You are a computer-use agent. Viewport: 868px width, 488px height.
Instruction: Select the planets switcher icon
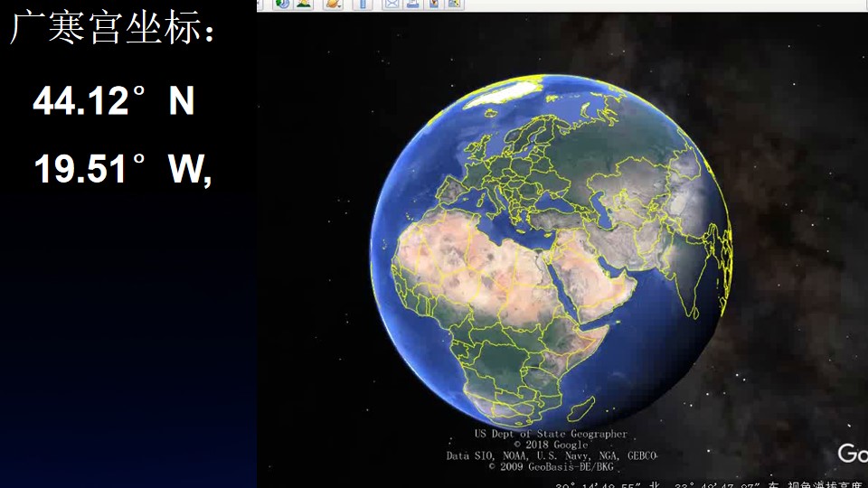click(332, 4)
